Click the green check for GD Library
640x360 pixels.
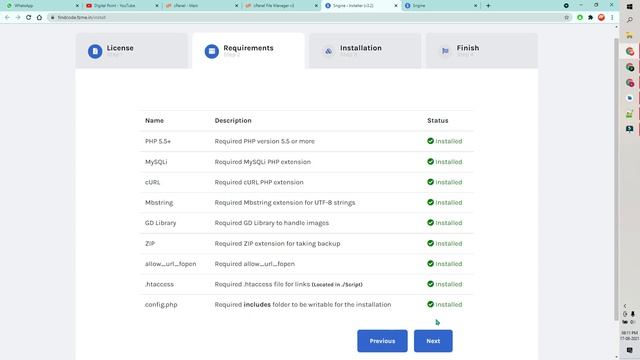pyautogui.click(x=430, y=223)
